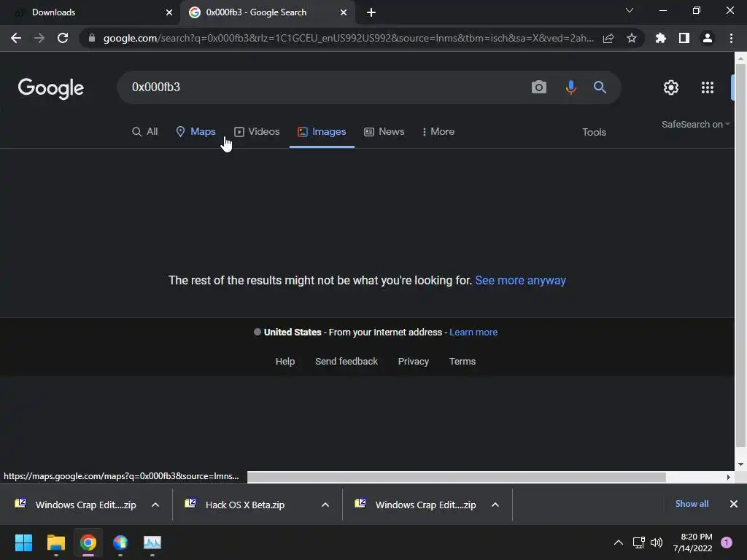This screenshot has height=560, width=747.
Task: Click Send feedback in footer
Action: tap(347, 362)
